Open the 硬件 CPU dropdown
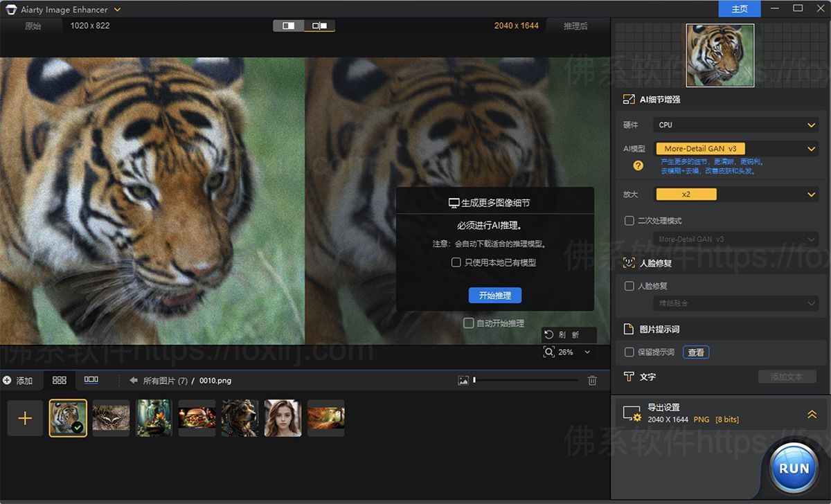The width and height of the screenshot is (831, 504). tap(735, 125)
